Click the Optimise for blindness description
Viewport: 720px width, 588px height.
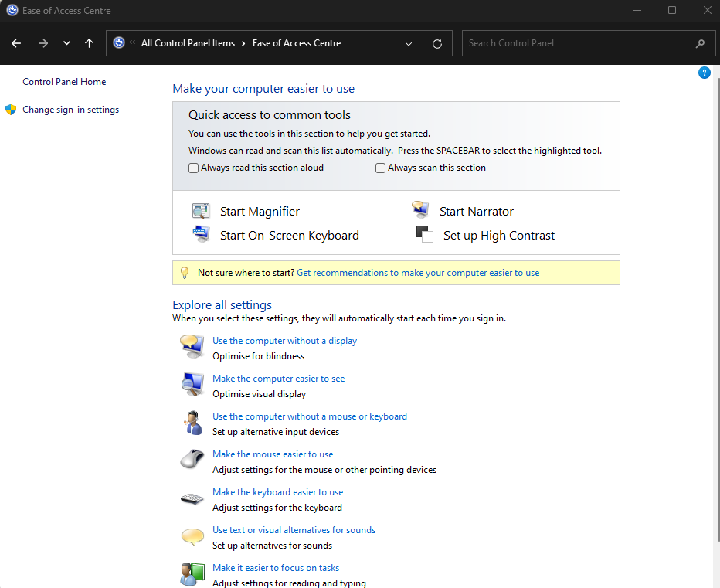259,356
